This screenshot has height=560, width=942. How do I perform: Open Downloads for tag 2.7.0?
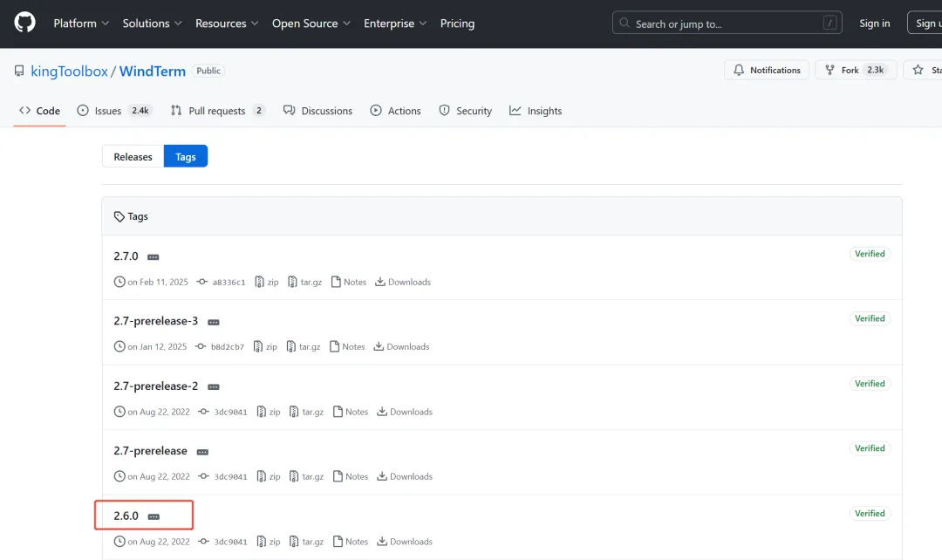click(x=402, y=282)
